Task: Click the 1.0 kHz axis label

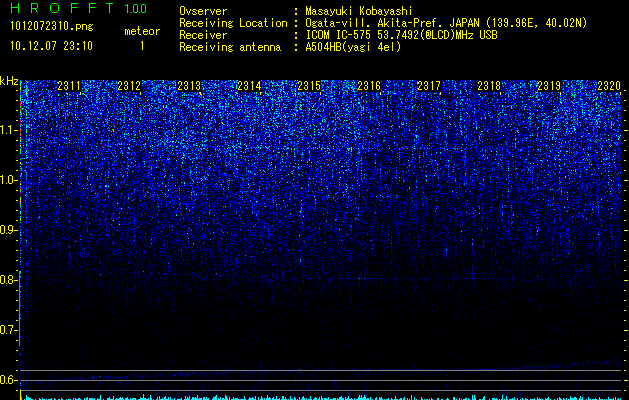Action: pyautogui.click(x=8, y=181)
